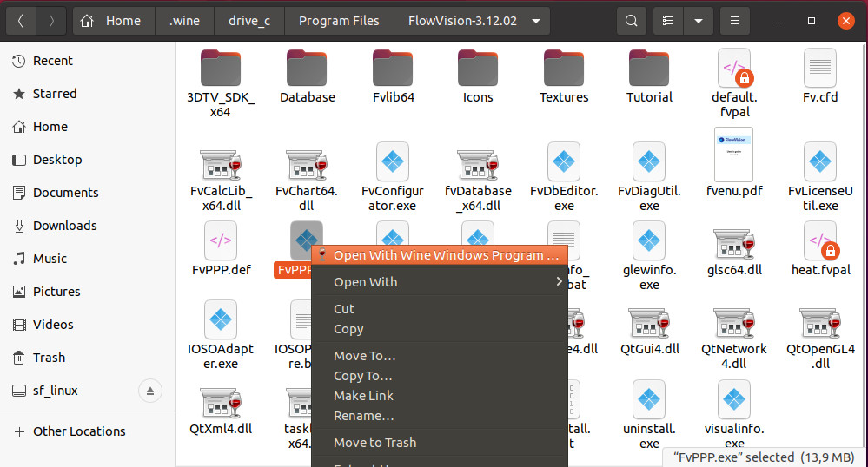Image resolution: width=868 pixels, height=467 pixels.
Task: Open Starred in sidebar
Action: point(88,94)
